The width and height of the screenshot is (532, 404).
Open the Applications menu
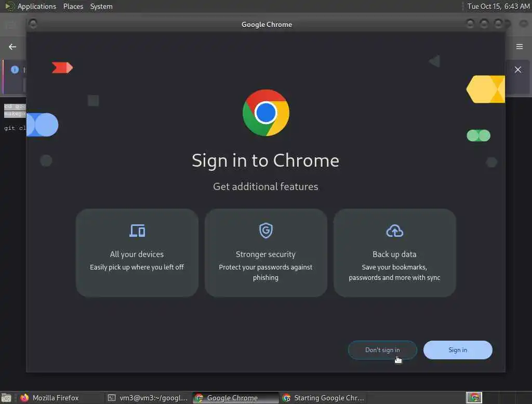point(37,6)
